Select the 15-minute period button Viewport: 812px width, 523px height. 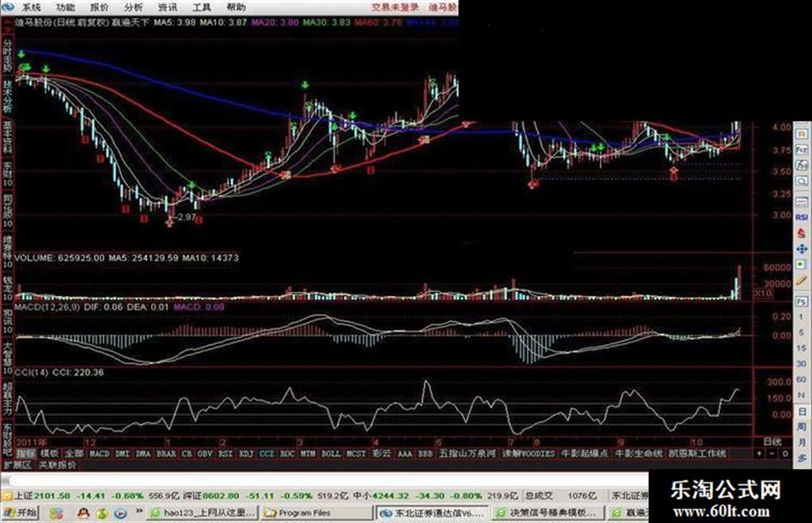[802, 348]
